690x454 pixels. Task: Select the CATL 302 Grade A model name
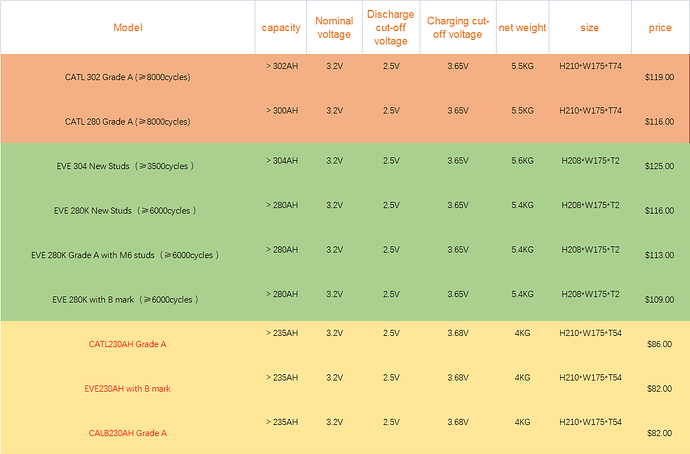[x=128, y=77]
